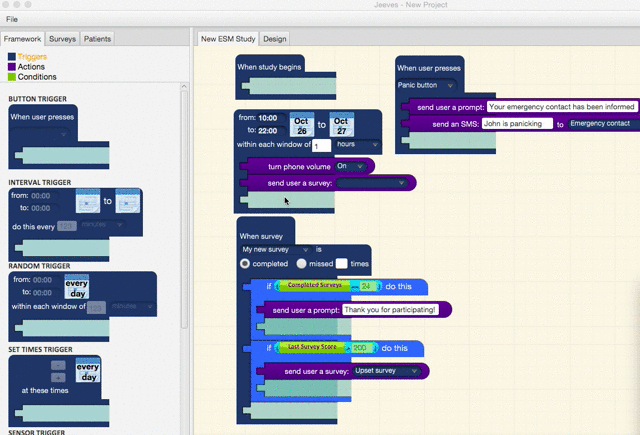Click every day calendar in Set Times Trigger

[88, 370]
